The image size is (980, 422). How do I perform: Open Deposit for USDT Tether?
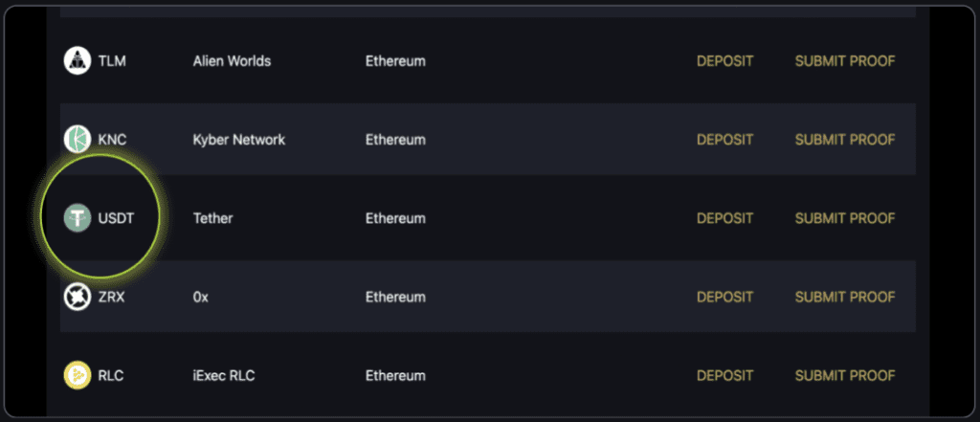pyautogui.click(x=724, y=218)
